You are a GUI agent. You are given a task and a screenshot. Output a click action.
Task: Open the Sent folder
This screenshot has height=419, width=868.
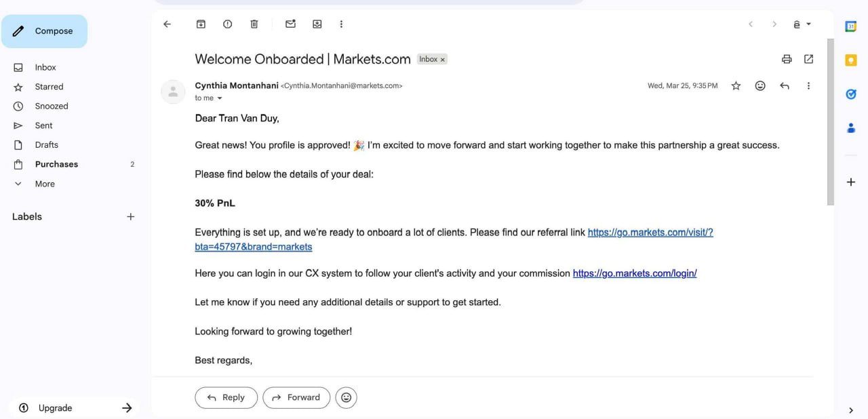click(x=43, y=125)
